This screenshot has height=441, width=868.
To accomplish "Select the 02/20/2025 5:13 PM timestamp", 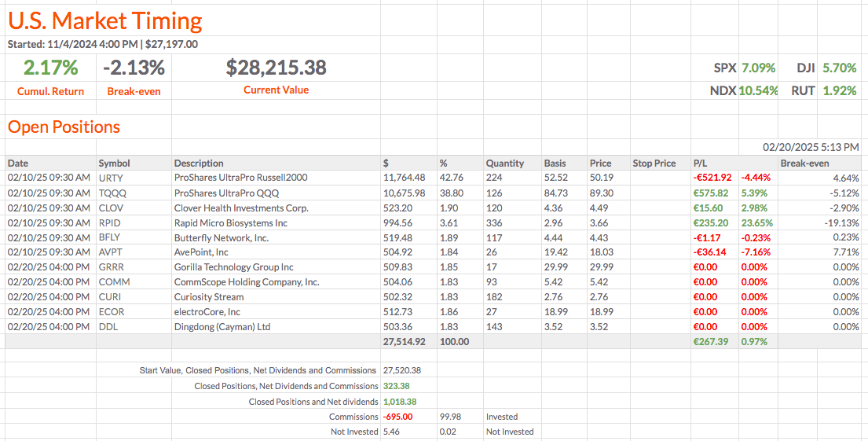I will click(811, 147).
